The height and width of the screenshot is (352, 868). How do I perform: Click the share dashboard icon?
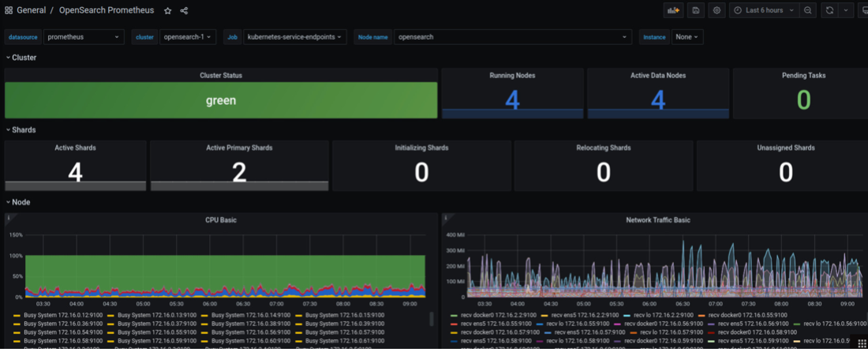[184, 11]
